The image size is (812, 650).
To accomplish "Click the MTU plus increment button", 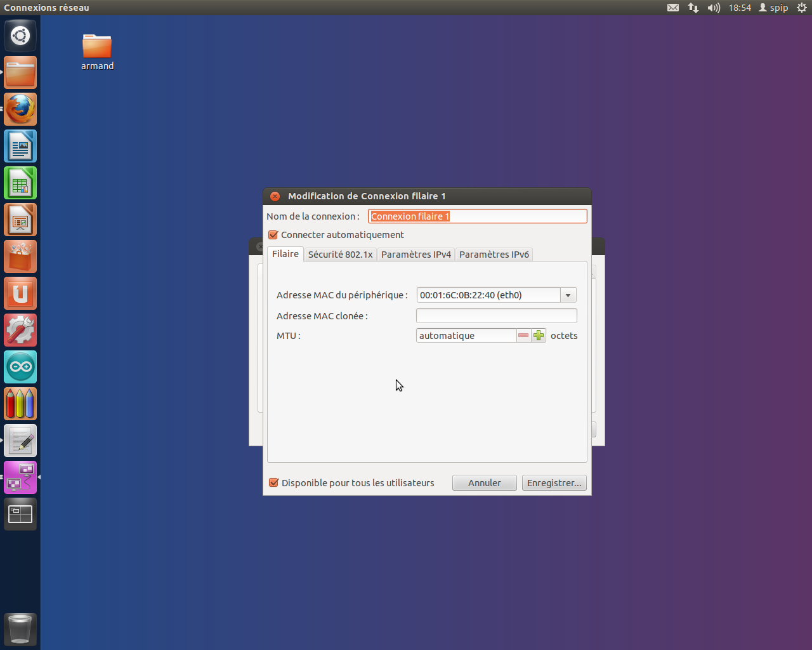I will (539, 336).
